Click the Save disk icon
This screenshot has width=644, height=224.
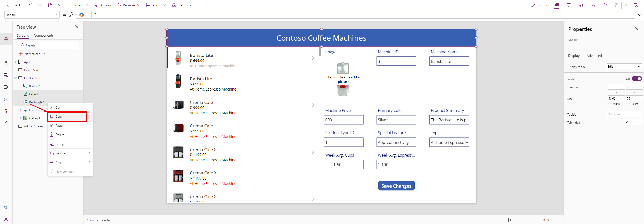point(617,5)
